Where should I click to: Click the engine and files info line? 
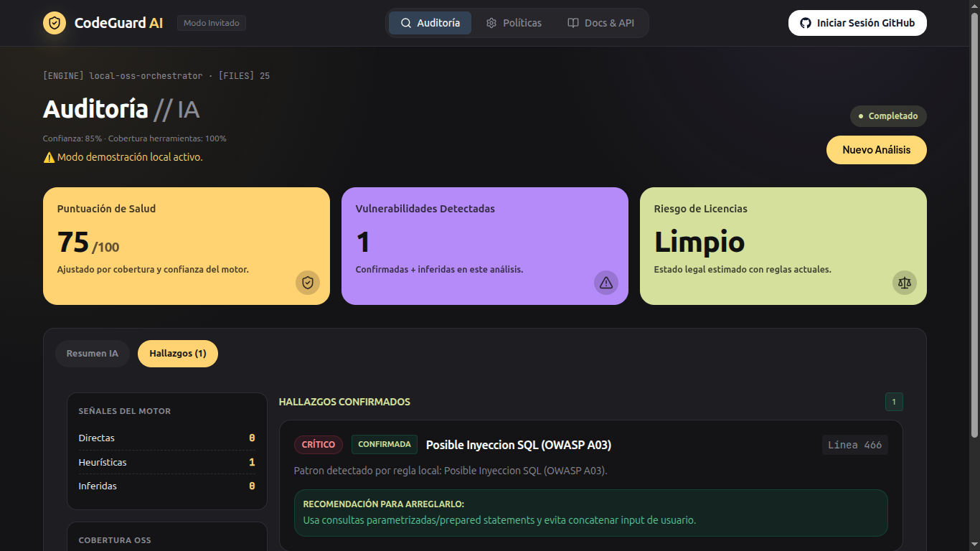(156, 75)
